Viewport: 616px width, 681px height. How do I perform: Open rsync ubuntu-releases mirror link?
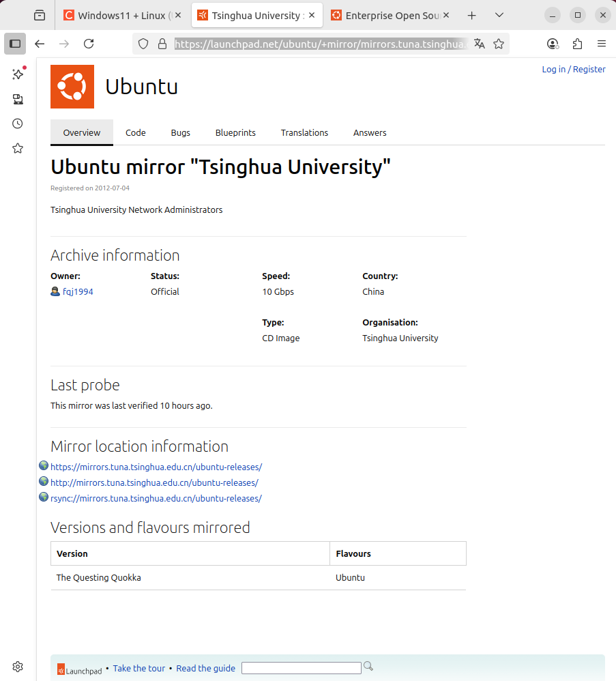(x=156, y=498)
